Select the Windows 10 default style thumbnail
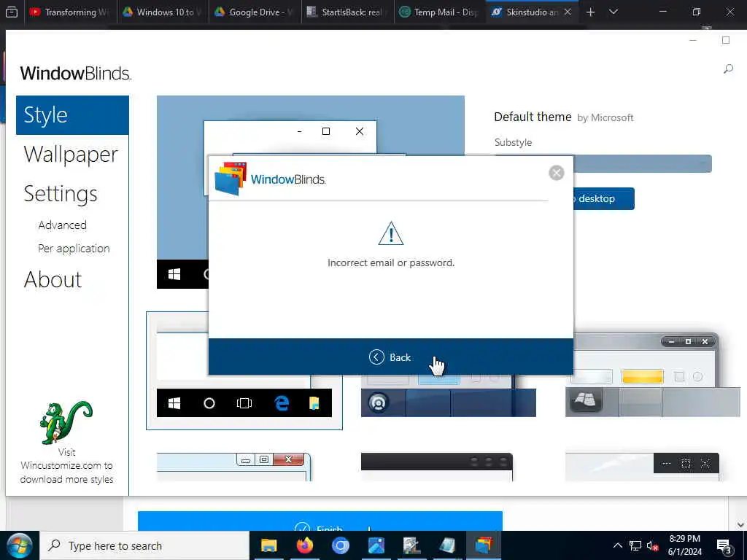Viewport: 747px width, 560px height. coord(244,371)
